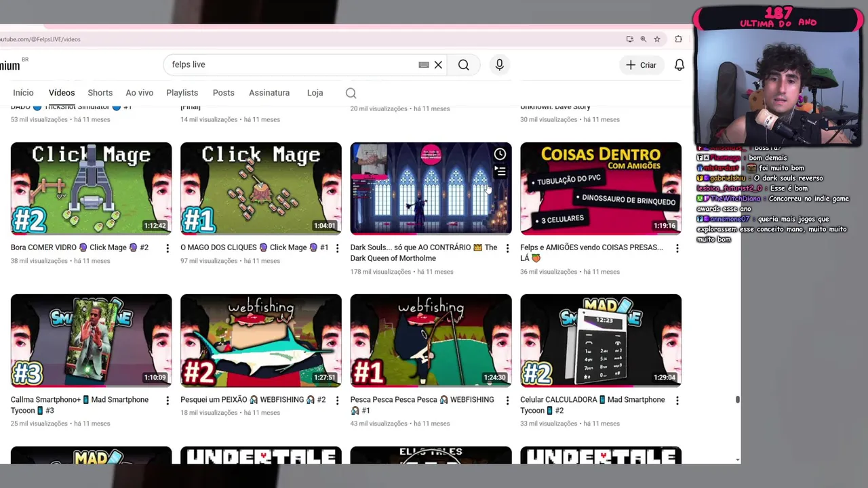Click the Criar button
The image size is (868, 488).
(x=641, y=65)
